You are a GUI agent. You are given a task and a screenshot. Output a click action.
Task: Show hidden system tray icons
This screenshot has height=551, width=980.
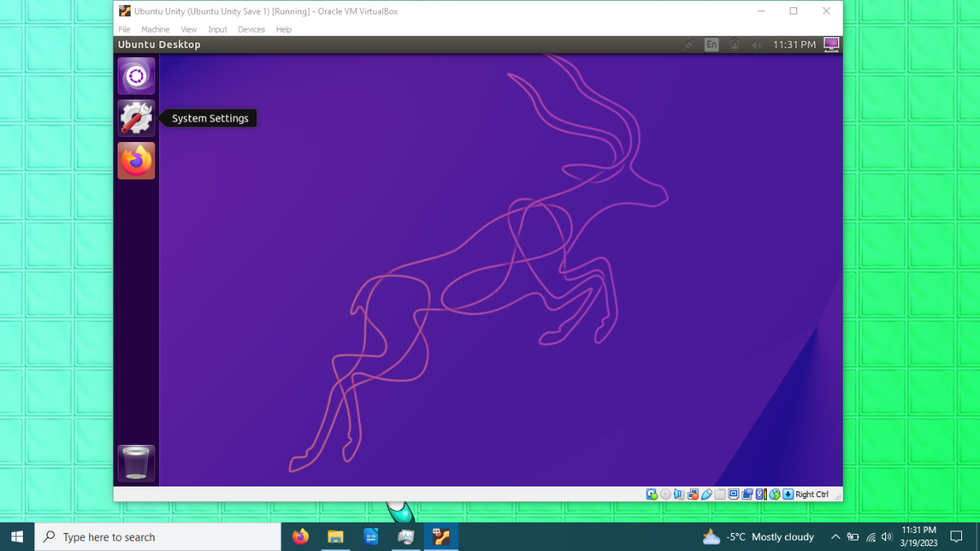[x=835, y=536]
